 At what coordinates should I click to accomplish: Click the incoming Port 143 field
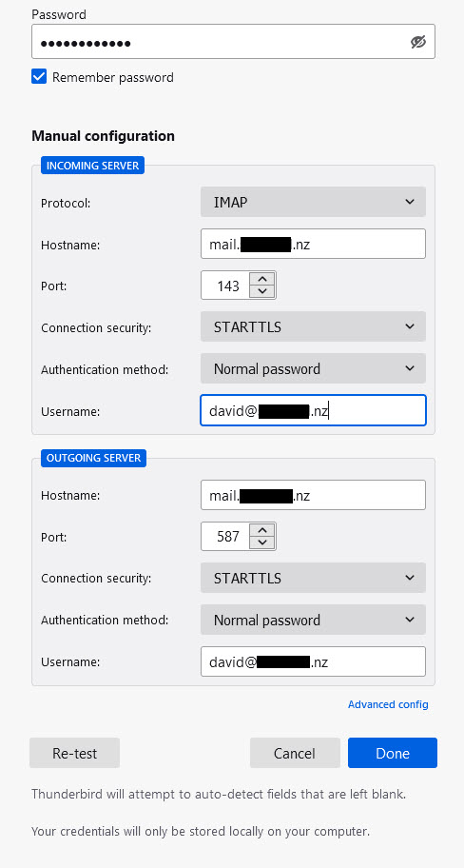(x=225, y=286)
